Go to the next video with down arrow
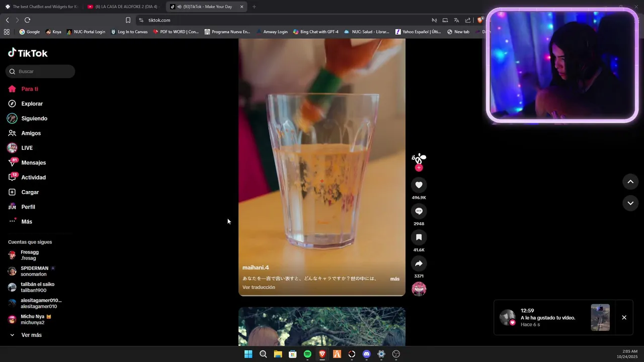The height and width of the screenshot is (362, 644). click(630, 203)
